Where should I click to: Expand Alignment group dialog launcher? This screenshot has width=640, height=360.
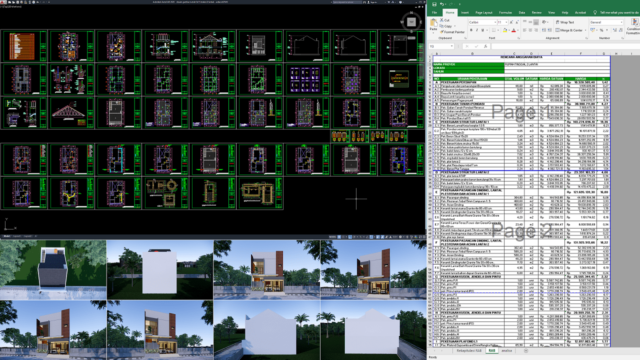coord(587,38)
